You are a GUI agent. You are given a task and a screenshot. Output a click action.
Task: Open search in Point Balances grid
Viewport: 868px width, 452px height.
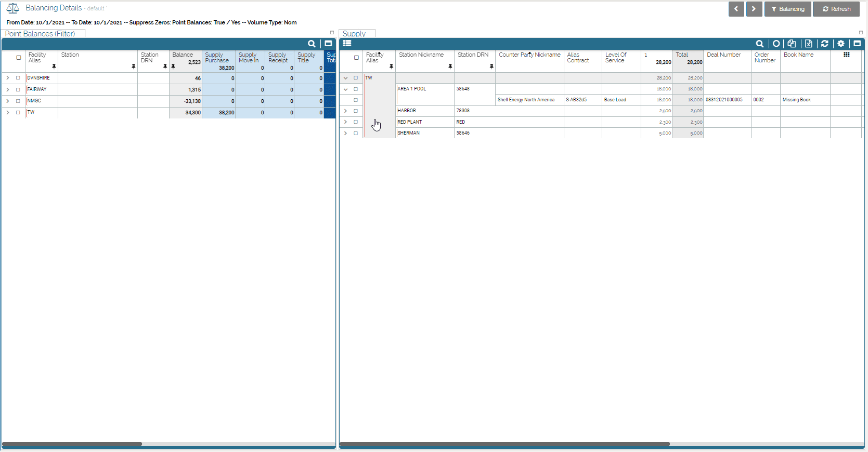[312, 44]
